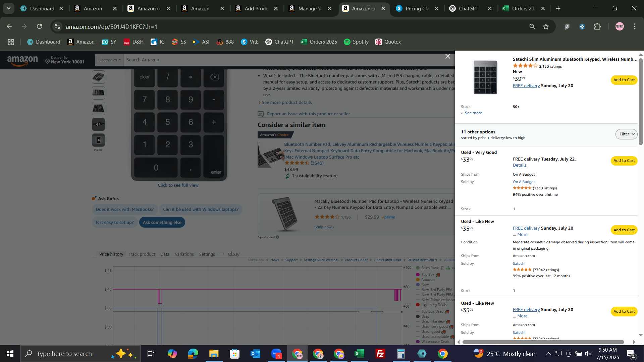
Task: Open a new browser tab
Action: [558, 8]
